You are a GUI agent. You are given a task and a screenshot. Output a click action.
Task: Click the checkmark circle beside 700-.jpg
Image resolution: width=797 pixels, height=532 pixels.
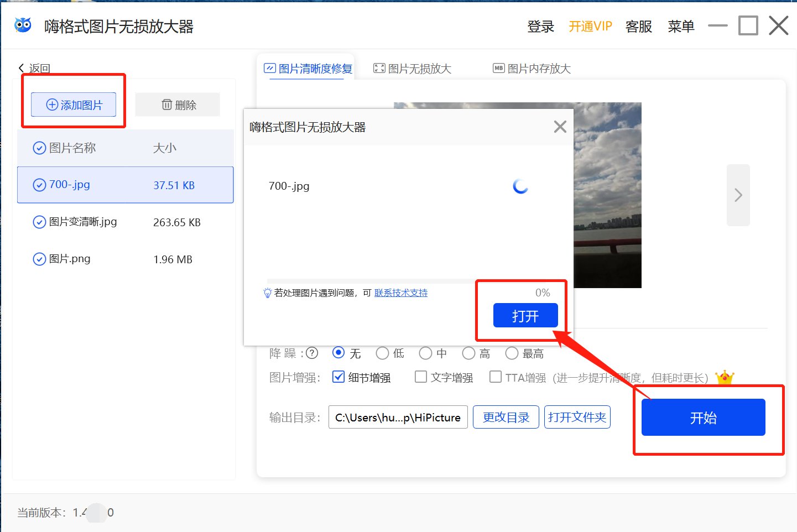click(x=39, y=185)
